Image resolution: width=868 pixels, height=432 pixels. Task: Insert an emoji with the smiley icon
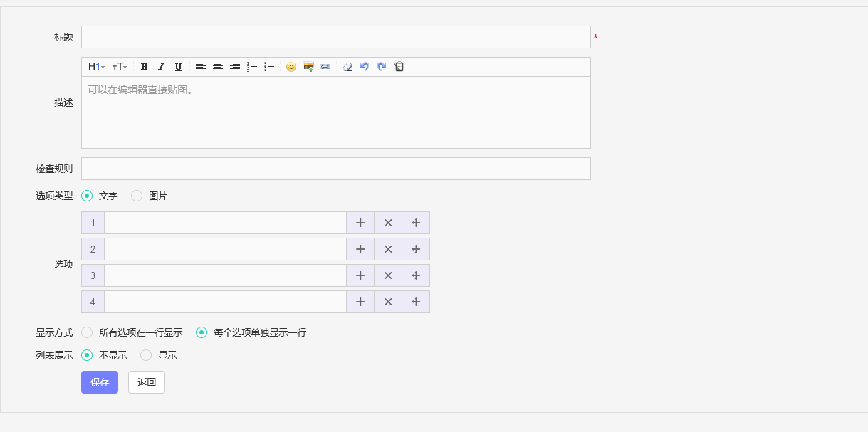click(x=291, y=67)
